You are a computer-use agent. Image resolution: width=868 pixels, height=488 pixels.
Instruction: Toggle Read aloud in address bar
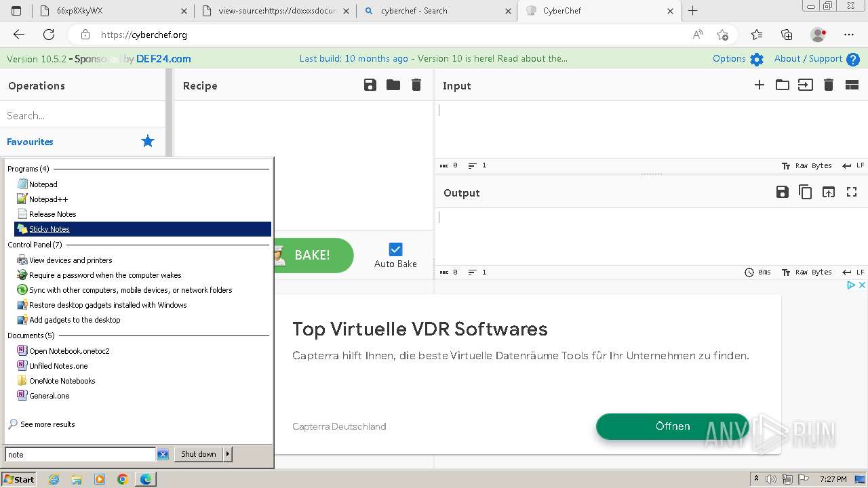click(x=698, y=35)
